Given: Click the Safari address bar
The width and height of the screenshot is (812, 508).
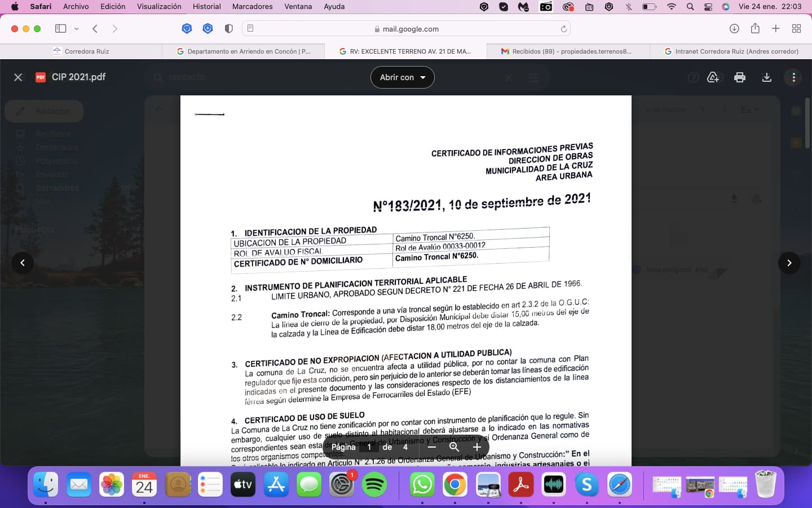Looking at the screenshot, I should click(x=406, y=29).
